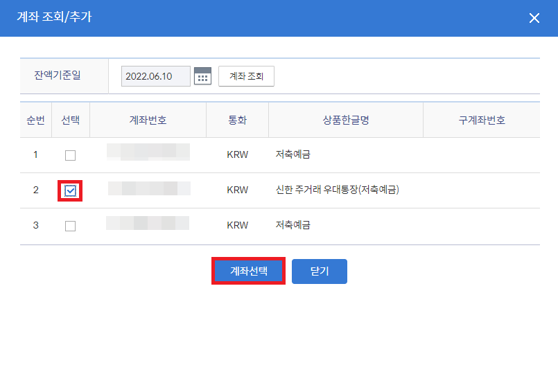The height and width of the screenshot is (392, 558).
Task: Click KRW currency in row 3
Action: pos(237,225)
